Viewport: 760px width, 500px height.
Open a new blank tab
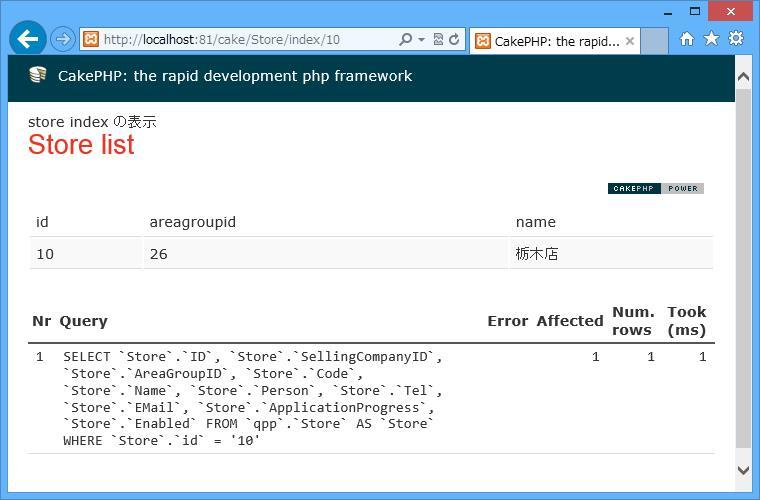pos(653,41)
